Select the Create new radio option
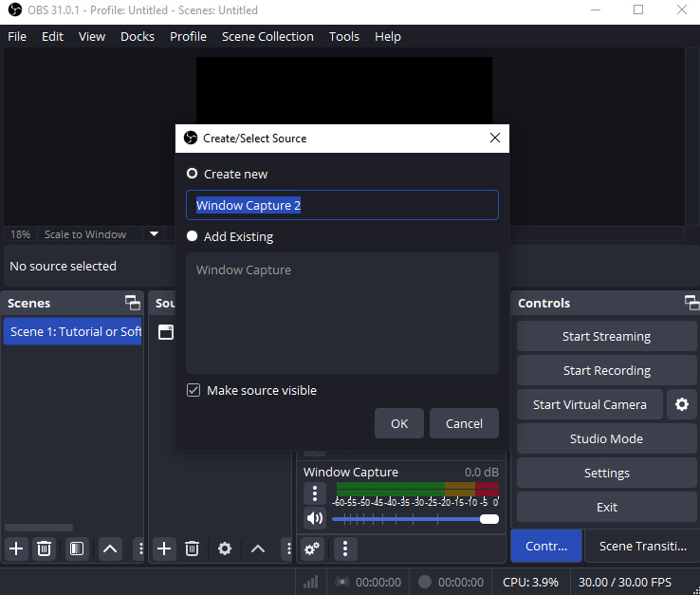The height and width of the screenshot is (595, 700). coord(192,174)
